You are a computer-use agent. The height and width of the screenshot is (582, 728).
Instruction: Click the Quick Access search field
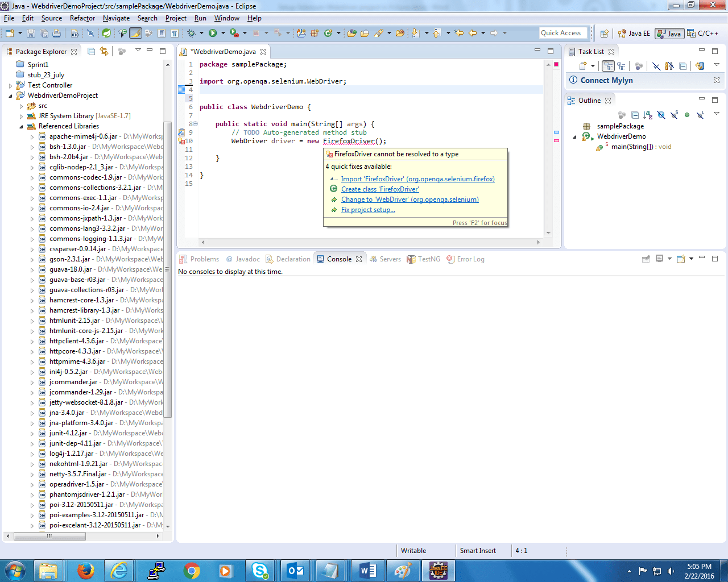coord(562,33)
